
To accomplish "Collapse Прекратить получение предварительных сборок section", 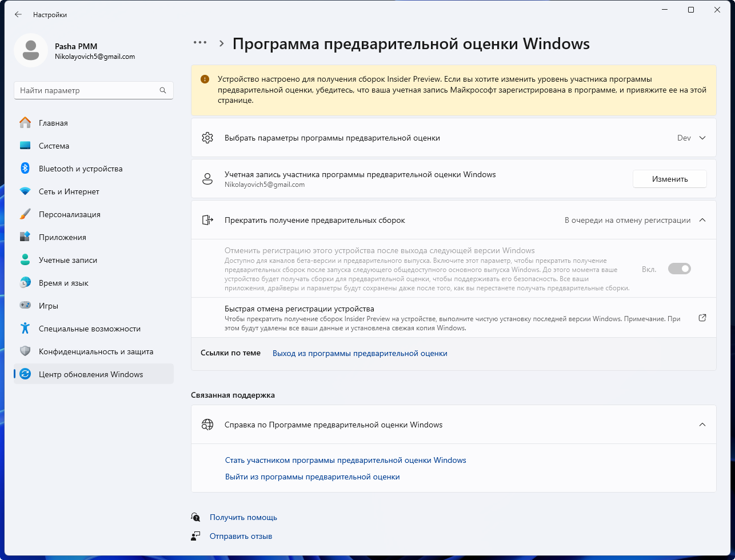I will (702, 220).
